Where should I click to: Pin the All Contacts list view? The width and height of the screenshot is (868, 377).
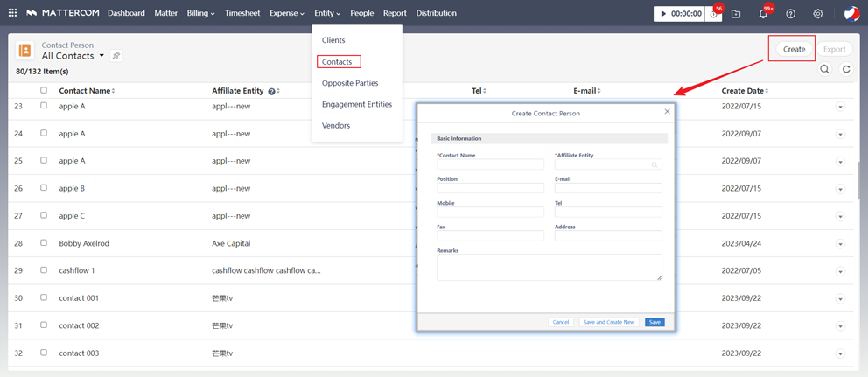(115, 56)
